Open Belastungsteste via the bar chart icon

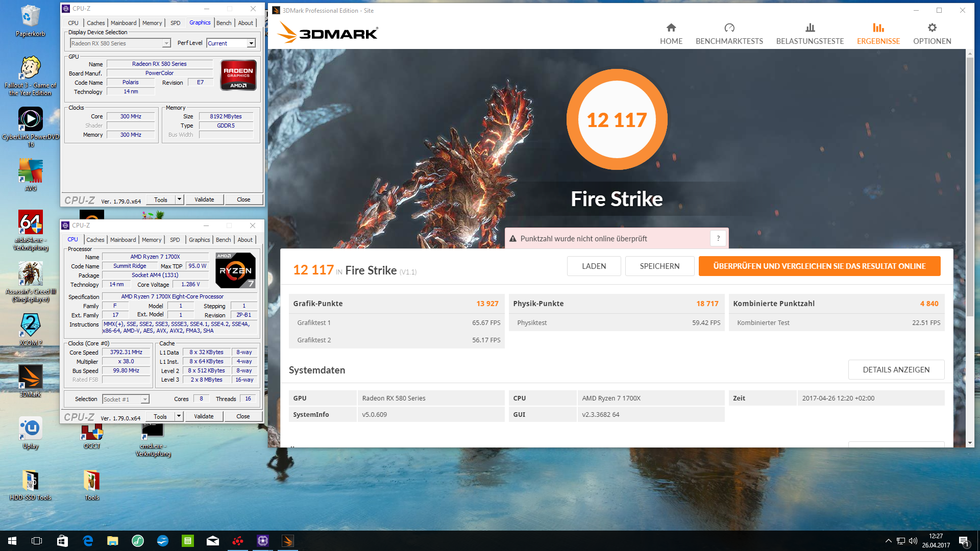(810, 28)
